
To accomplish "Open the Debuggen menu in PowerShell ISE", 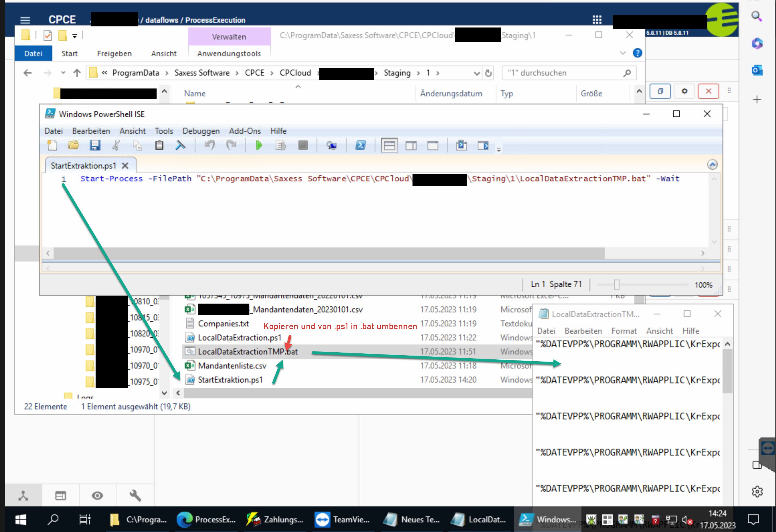I will [201, 131].
